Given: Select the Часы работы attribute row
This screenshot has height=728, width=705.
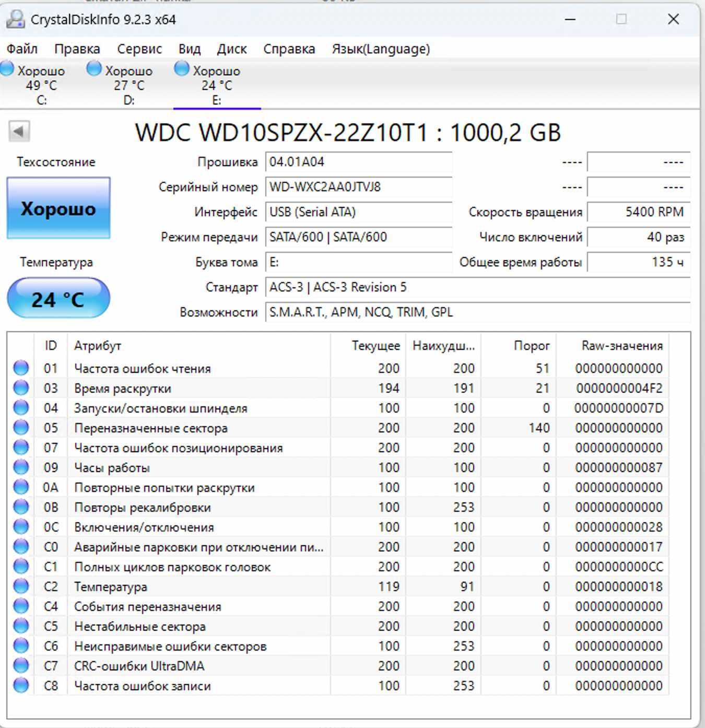Looking at the screenshot, I should coord(339,467).
